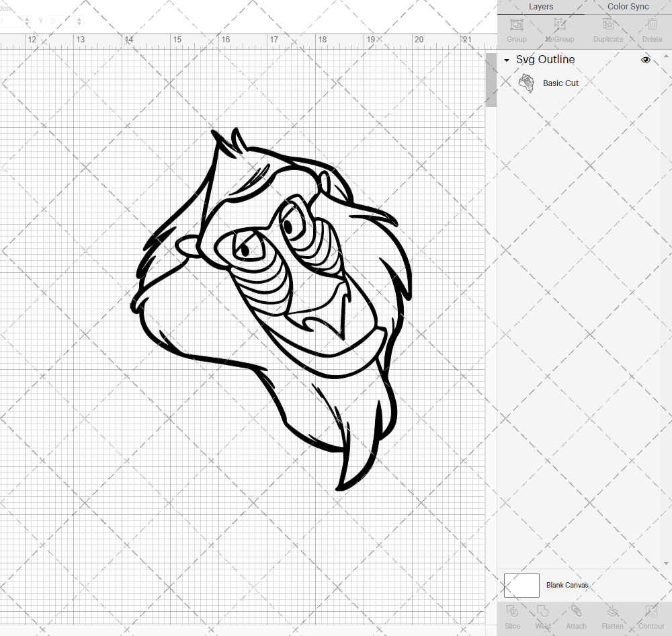This screenshot has width=672, height=636.
Task: Click the Slice tool icon
Action: coord(512,610)
